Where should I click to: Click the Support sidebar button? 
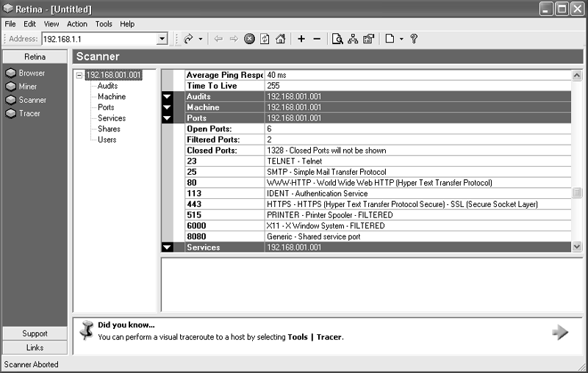(x=35, y=333)
